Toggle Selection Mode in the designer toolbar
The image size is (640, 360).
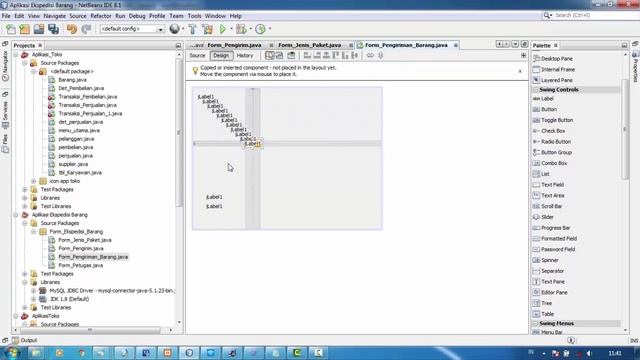(x=269, y=56)
